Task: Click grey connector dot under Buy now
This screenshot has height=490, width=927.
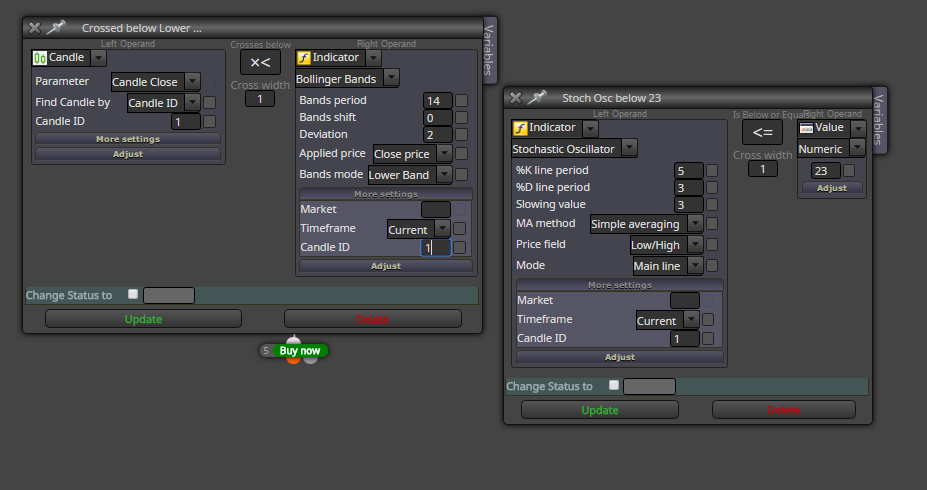Action: click(x=310, y=358)
